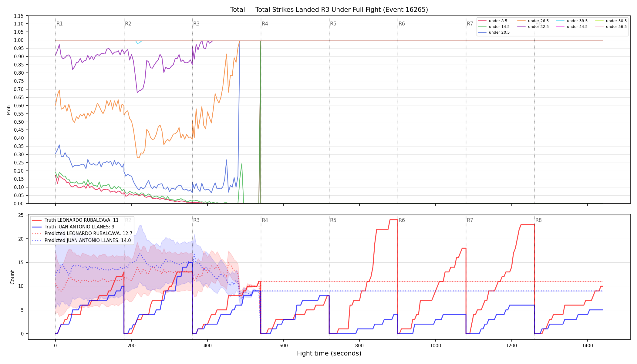This screenshot has width=637, height=364.
Task: Click the 0.00 tick on Prob axis
Action: point(19,204)
